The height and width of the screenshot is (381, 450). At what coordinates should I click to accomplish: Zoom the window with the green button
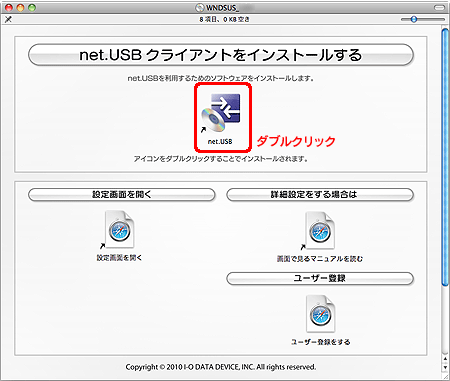pyautogui.click(x=32, y=7)
